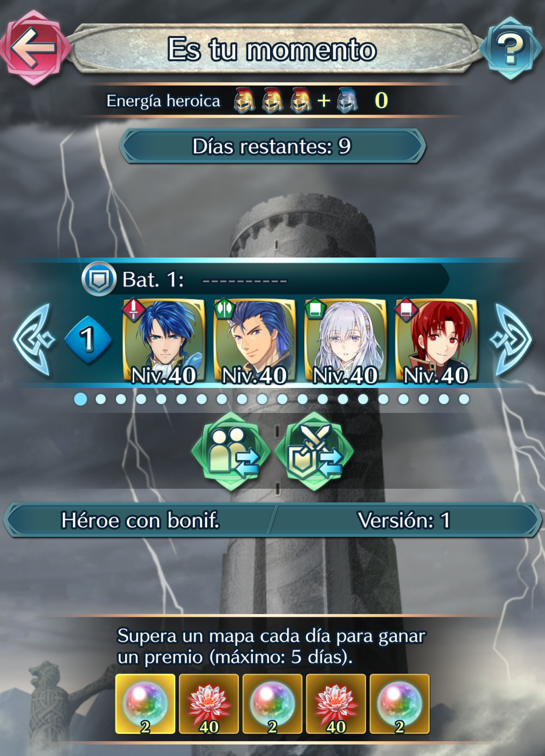Jump to the last team page dot

click(464, 399)
